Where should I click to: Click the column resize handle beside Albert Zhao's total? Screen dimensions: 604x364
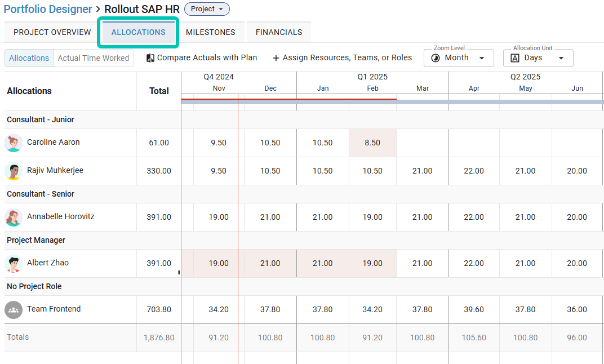pos(179,272)
